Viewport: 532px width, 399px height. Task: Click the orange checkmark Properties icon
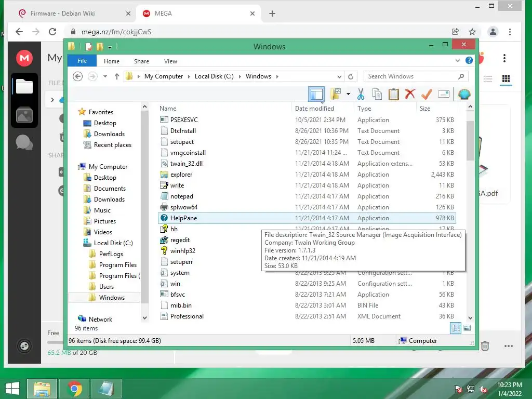(x=427, y=94)
